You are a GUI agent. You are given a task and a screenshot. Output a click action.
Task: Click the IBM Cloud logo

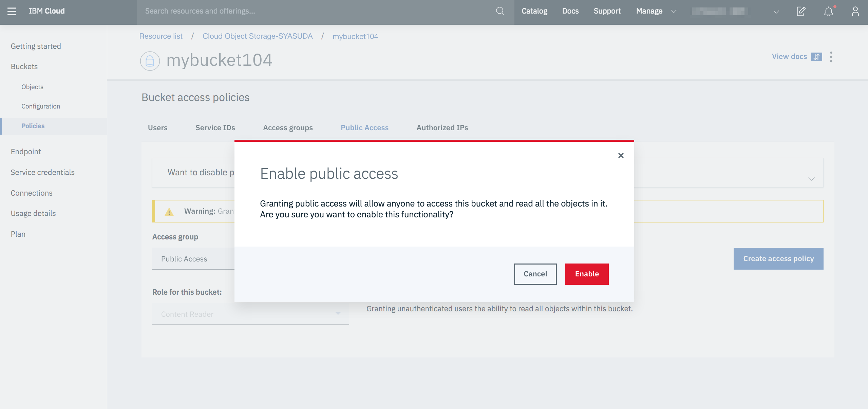(46, 11)
